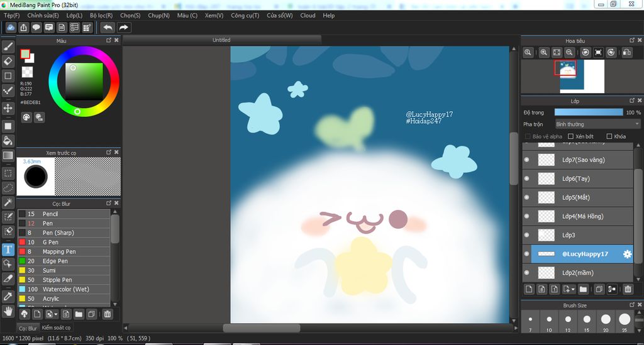The image size is (644, 345).
Task: Open cloud save from toolbar
Action: [x=11, y=28]
